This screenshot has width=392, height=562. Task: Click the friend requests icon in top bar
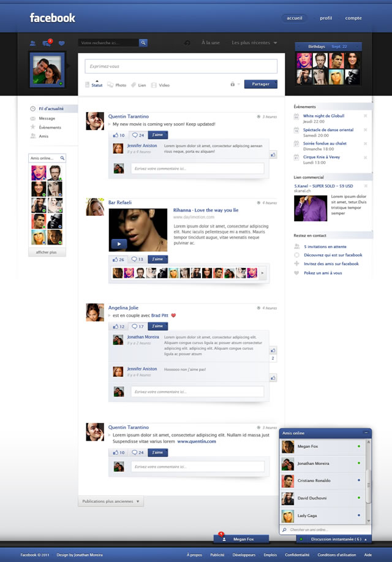point(32,44)
